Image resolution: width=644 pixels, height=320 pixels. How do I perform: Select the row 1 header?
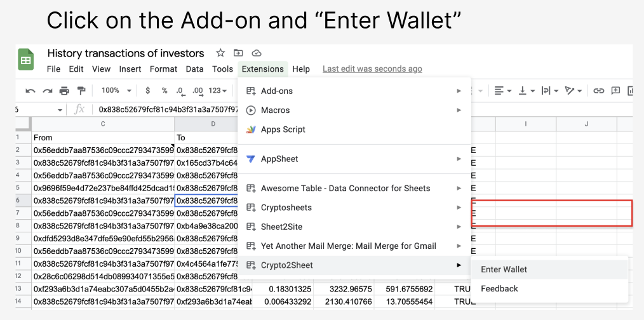pos(23,137)
